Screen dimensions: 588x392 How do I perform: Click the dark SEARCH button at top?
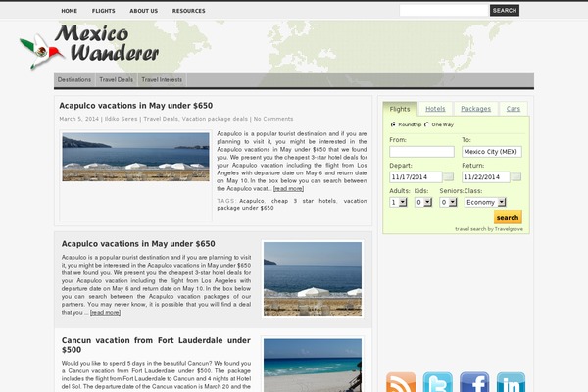[505, 11]
